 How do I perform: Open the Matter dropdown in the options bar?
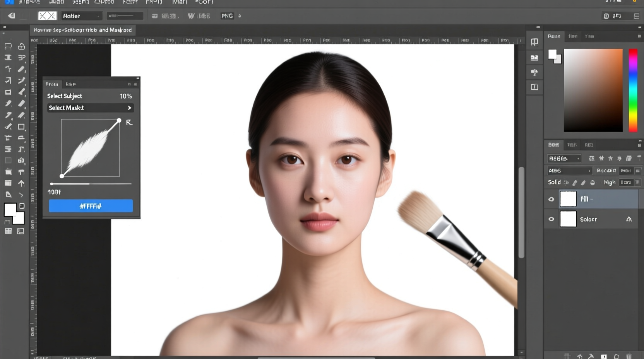click(81, 16)
